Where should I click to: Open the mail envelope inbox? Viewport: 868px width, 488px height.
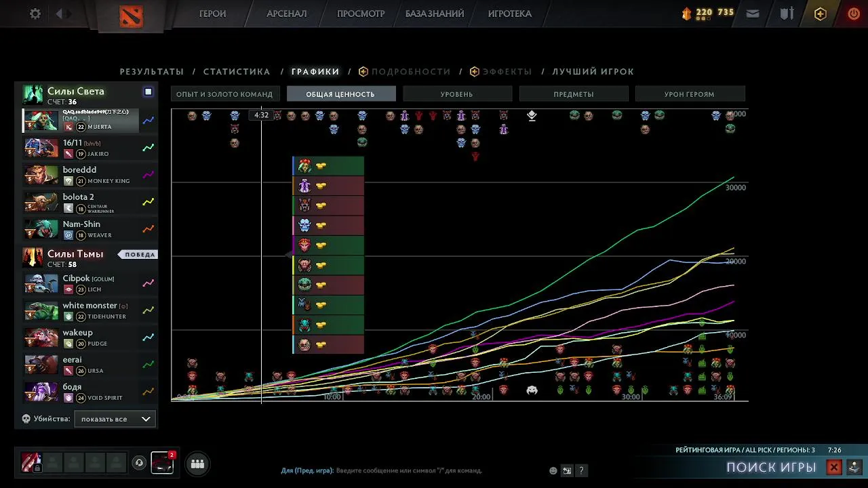tap(753, 14)
